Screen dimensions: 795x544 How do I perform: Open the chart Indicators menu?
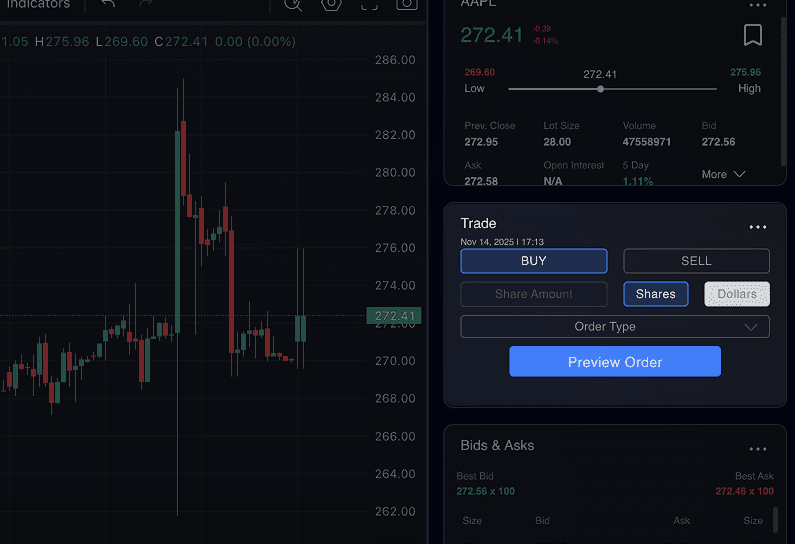point(39,4)
